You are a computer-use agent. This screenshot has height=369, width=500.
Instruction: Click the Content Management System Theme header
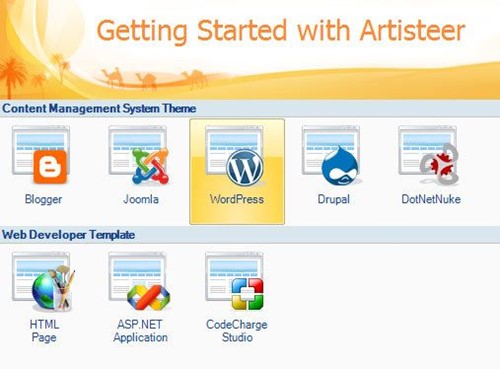(99, 108)
